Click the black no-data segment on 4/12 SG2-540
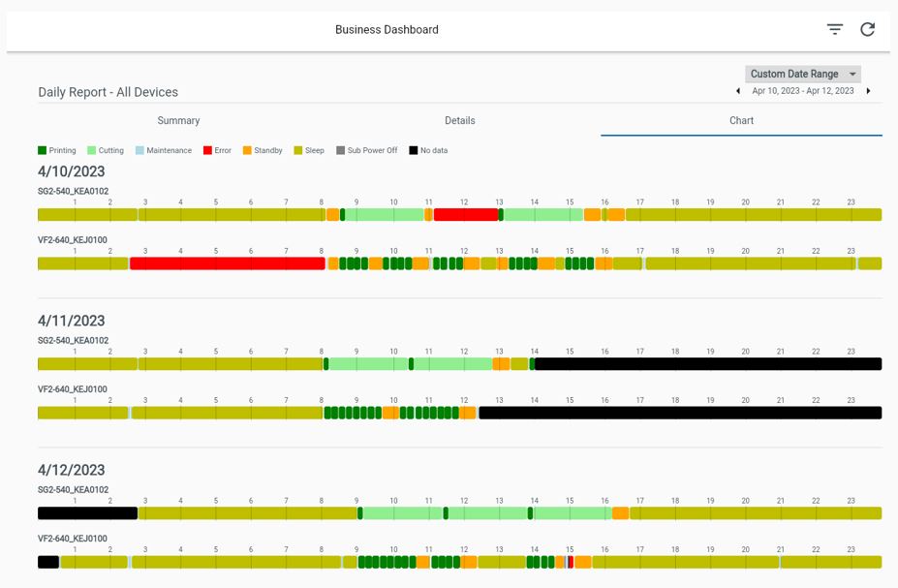The width and height of the screenshot is (898, 588). [x=87, y=513]
